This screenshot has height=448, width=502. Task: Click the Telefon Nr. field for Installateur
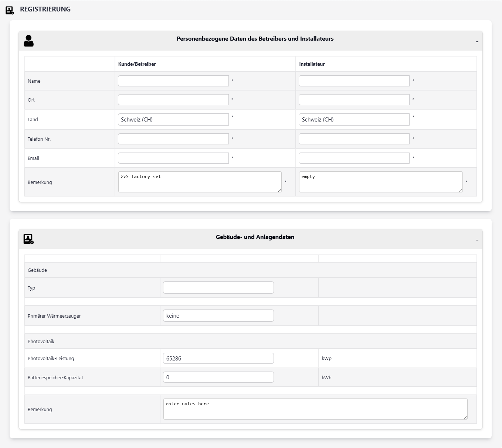[x=354, y=139]
